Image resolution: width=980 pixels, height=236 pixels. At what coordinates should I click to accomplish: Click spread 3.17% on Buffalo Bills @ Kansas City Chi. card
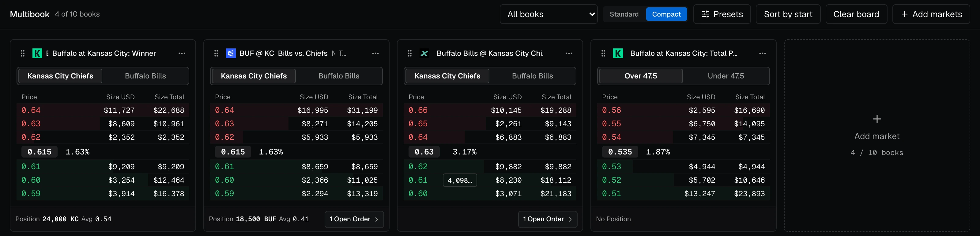(x=465, y=151)
